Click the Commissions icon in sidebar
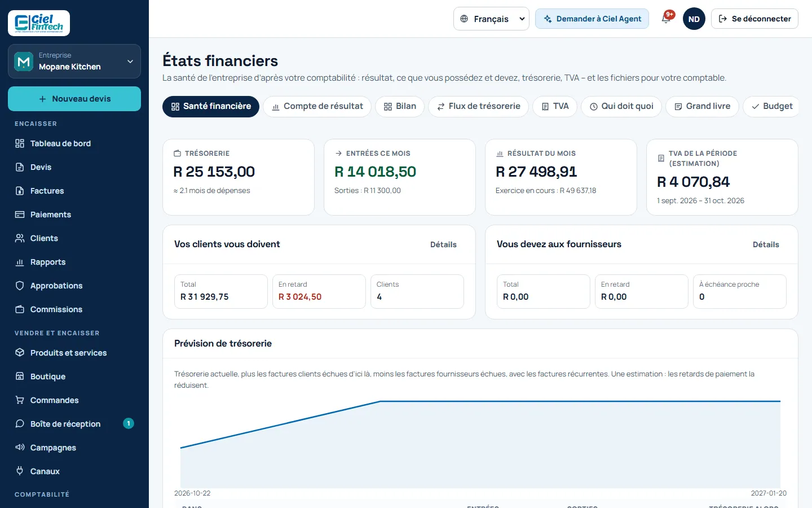Viewport: 812px width, 508px height. pos(20,309)
